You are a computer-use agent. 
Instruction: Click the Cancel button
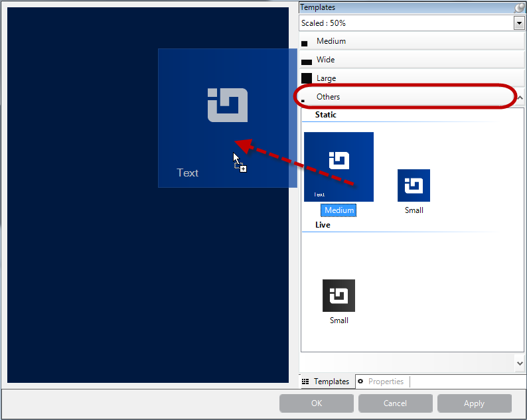[x=395, y=403]
